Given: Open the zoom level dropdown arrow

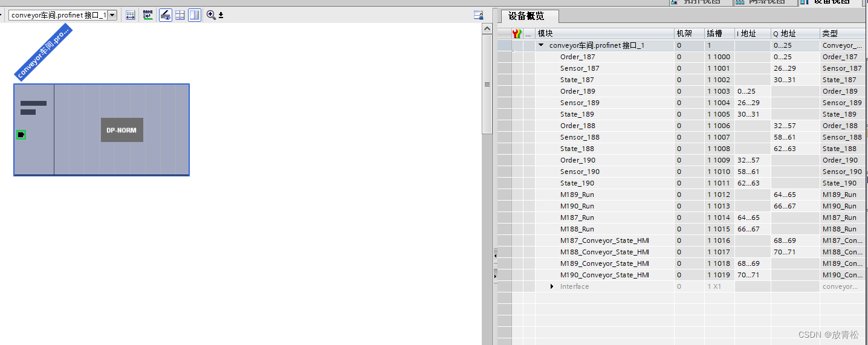Looking at the screenshot, I should tap(221, 15).
